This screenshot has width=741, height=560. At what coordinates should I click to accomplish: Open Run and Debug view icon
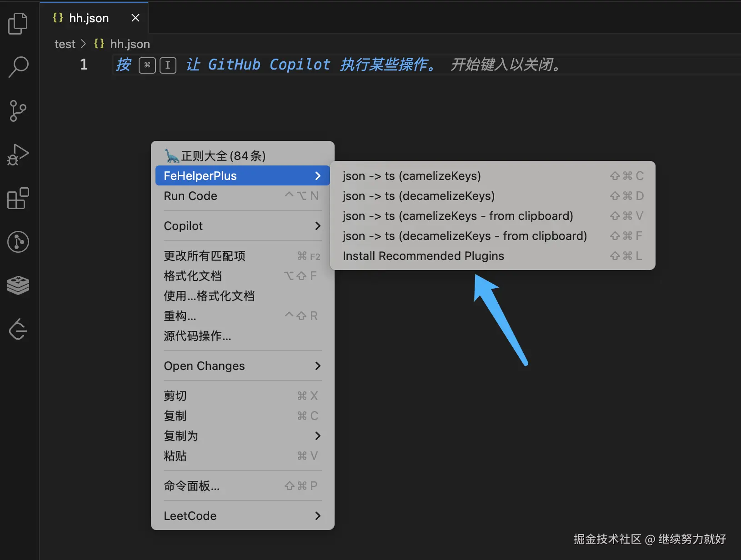click(18, 155)
